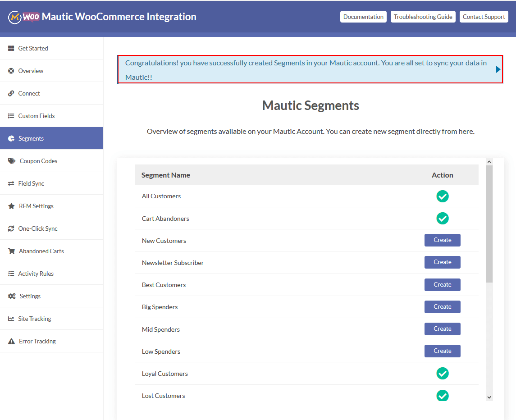Click the scrollbar up arrow in segment list

click(x=489, y=161)
